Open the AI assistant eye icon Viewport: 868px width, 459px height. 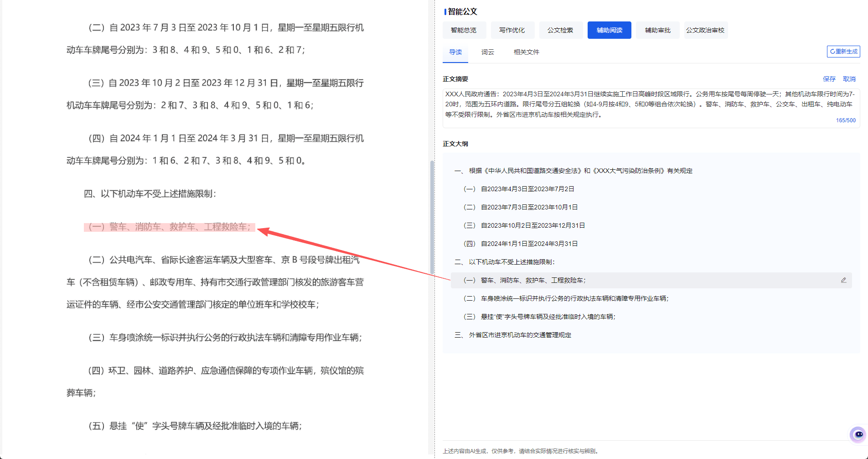coord(858,435)
